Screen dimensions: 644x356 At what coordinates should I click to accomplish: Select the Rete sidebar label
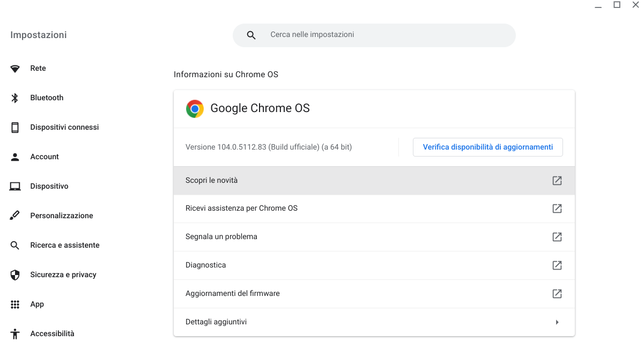coord(38,69)
